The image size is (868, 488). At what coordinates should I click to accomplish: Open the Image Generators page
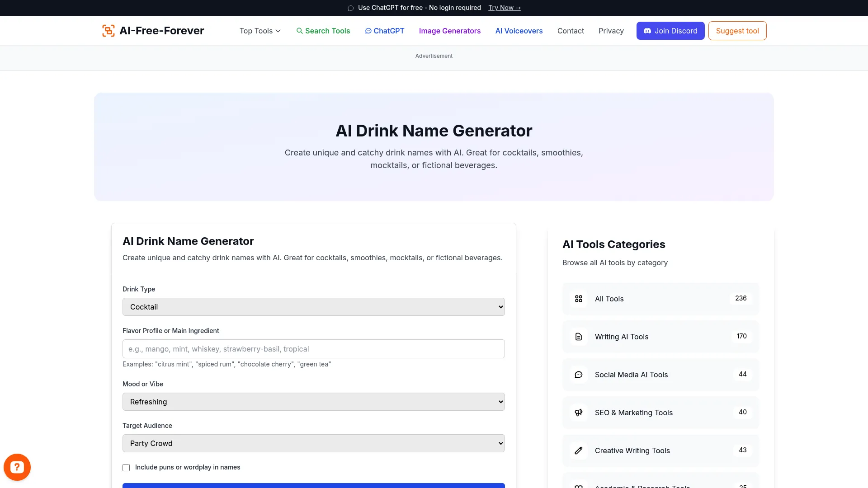click(449, 31)
